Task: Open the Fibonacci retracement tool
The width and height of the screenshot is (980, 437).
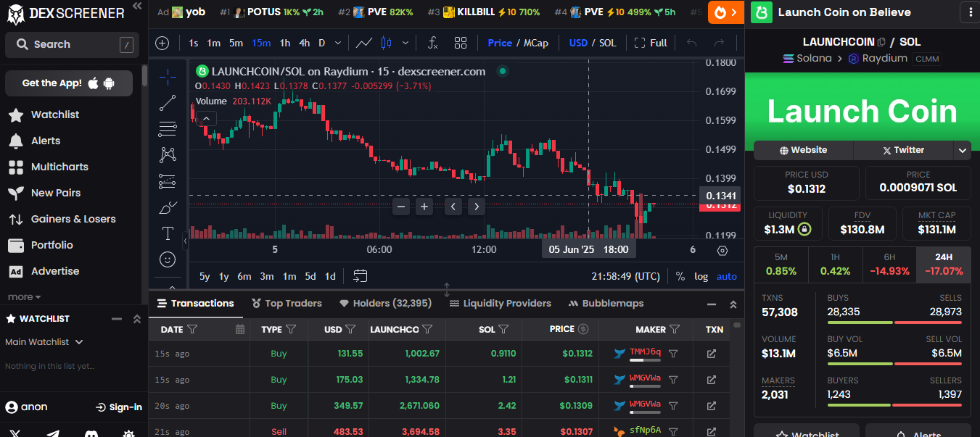Action: tap(168, 129)
